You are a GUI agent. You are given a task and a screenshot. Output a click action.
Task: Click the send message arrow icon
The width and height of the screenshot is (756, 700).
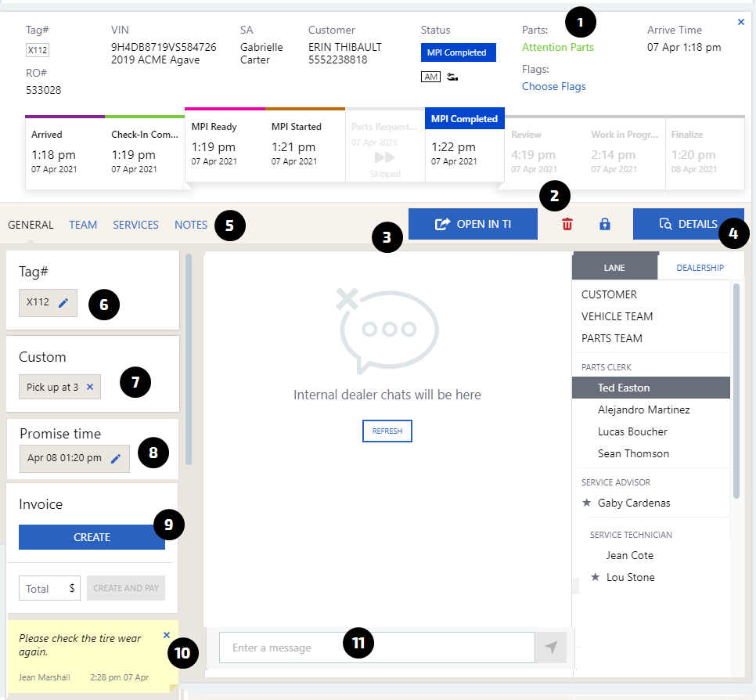551,648
